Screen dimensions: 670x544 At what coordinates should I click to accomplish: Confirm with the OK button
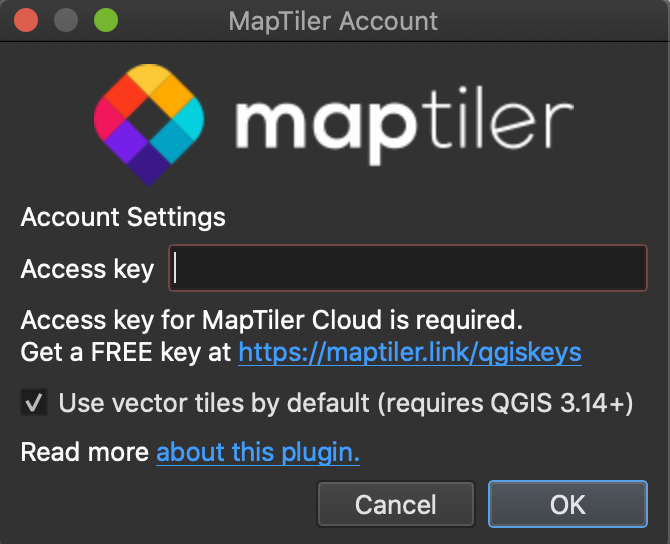(x=568, y=504)
